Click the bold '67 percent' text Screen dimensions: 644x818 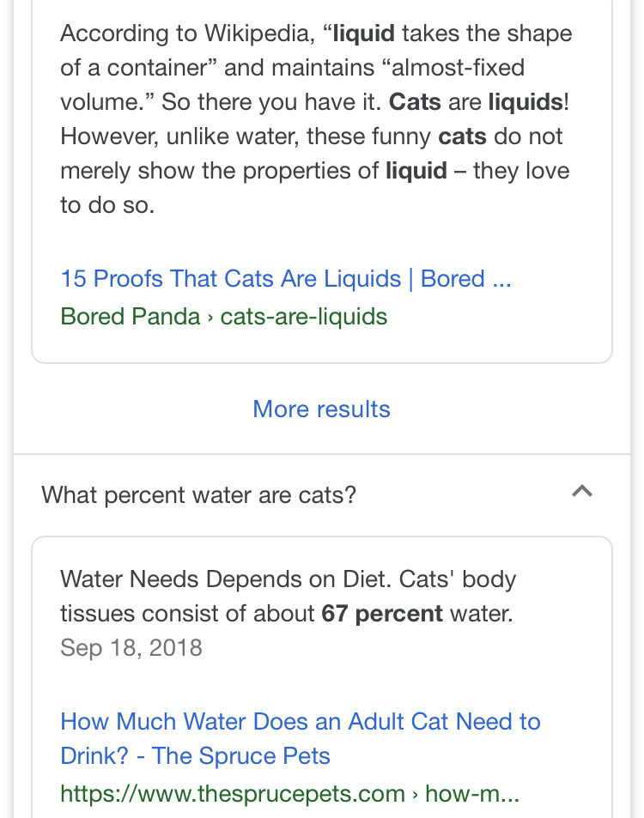tap(382, 614)
